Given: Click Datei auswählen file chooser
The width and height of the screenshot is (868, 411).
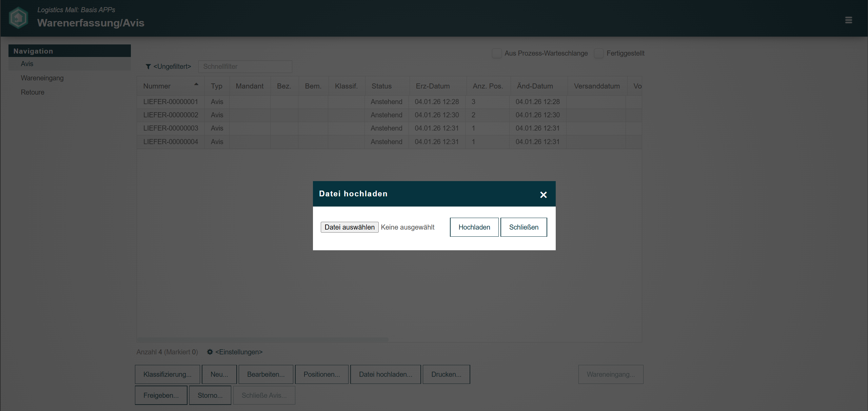Looking at the screenshot, I should (349, 227).
